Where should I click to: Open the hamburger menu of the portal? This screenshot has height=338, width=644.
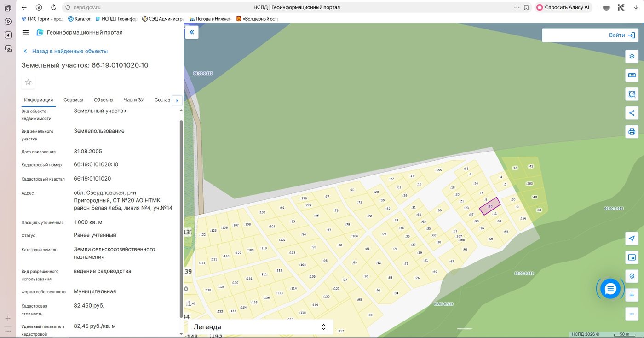pos(25,32)
